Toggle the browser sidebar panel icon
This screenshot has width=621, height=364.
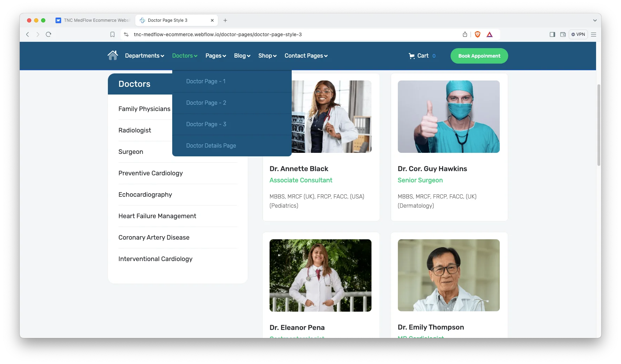pyautogui.click(x=552, y=34)
